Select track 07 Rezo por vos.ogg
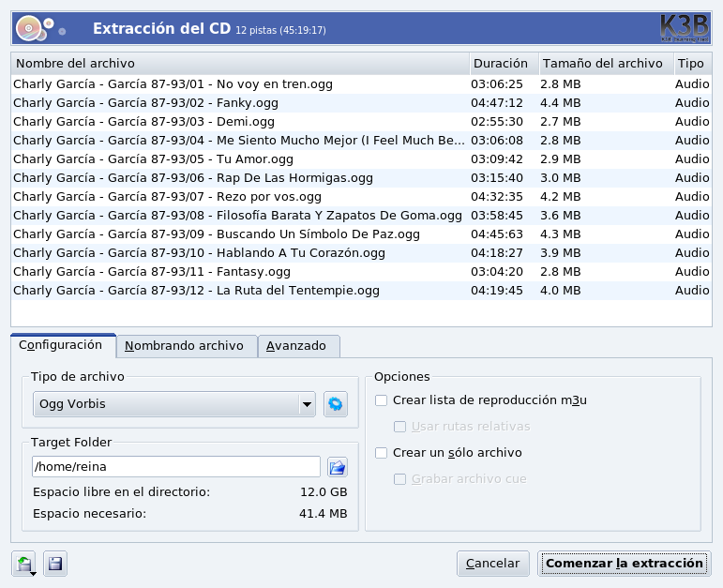The height and width of the screenshot is (588, 723). click(167, 197)
